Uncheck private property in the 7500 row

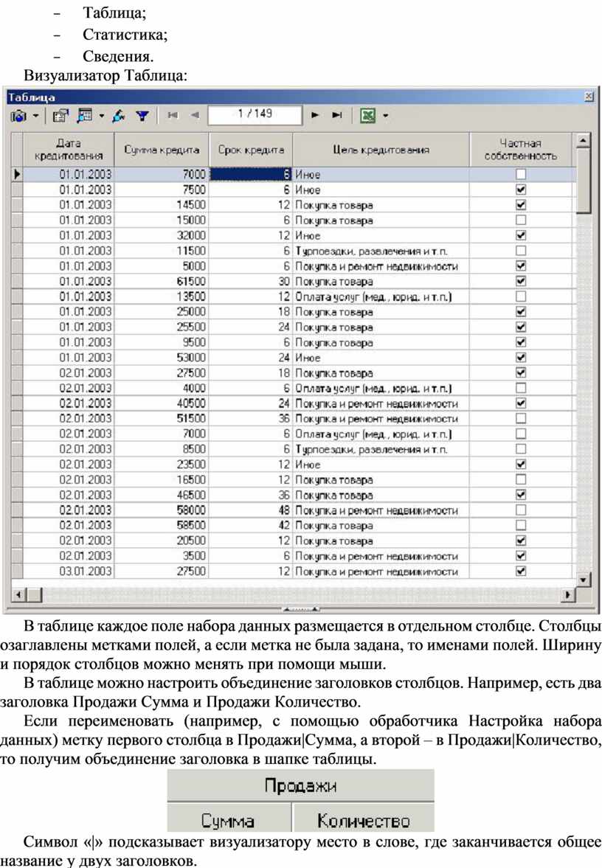tap(521, 190)
